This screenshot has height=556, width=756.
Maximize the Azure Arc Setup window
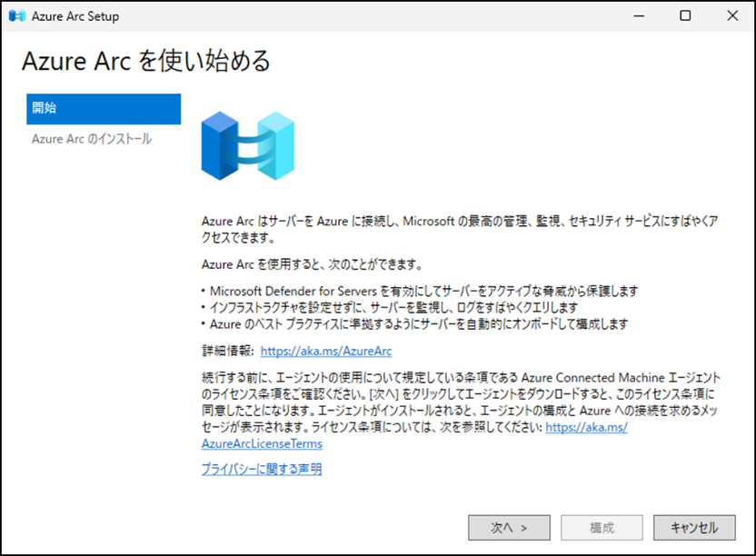click(x=685, y=16)
